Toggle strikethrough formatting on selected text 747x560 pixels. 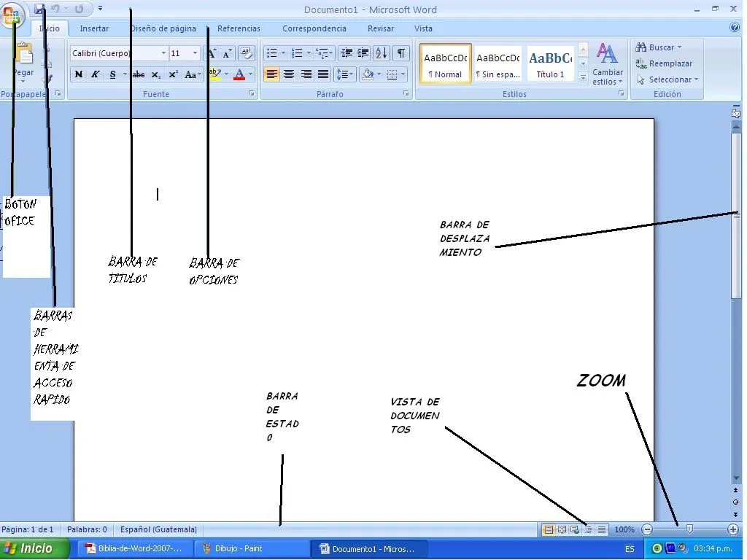(139, 74)
